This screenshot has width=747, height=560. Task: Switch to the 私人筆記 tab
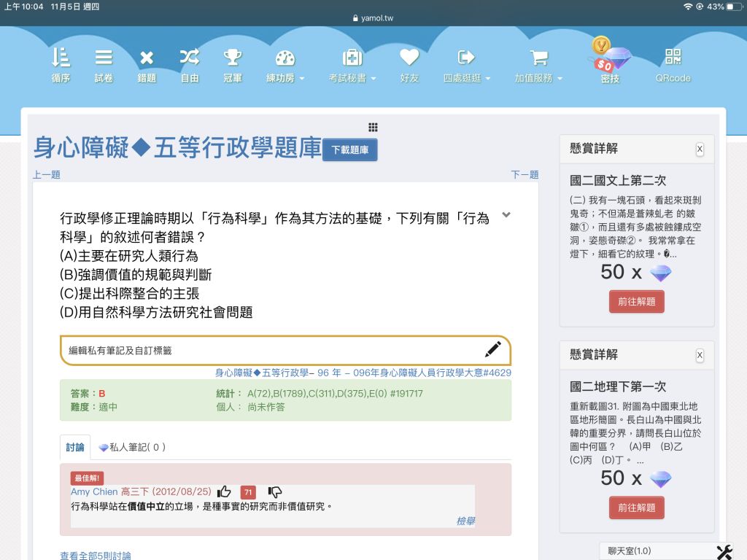pyautogui.click(x=132, y=447)
